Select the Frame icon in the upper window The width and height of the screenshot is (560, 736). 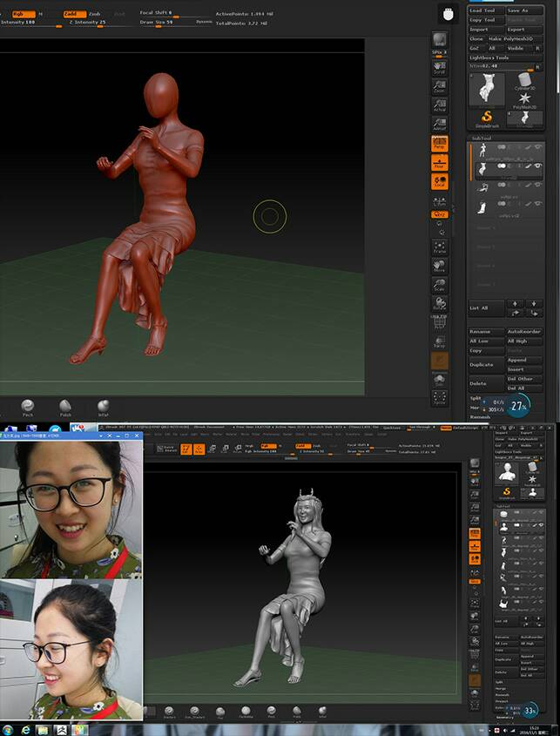coord(440,246)
